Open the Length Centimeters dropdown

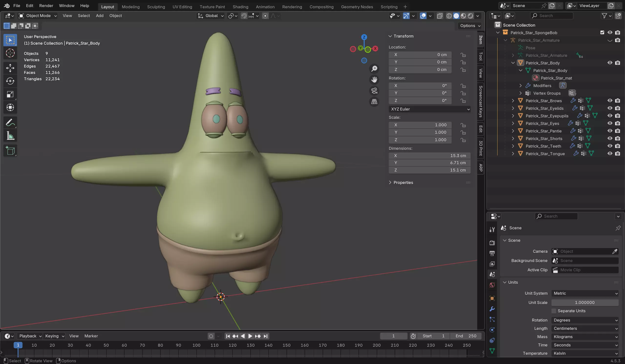point(585,329)
